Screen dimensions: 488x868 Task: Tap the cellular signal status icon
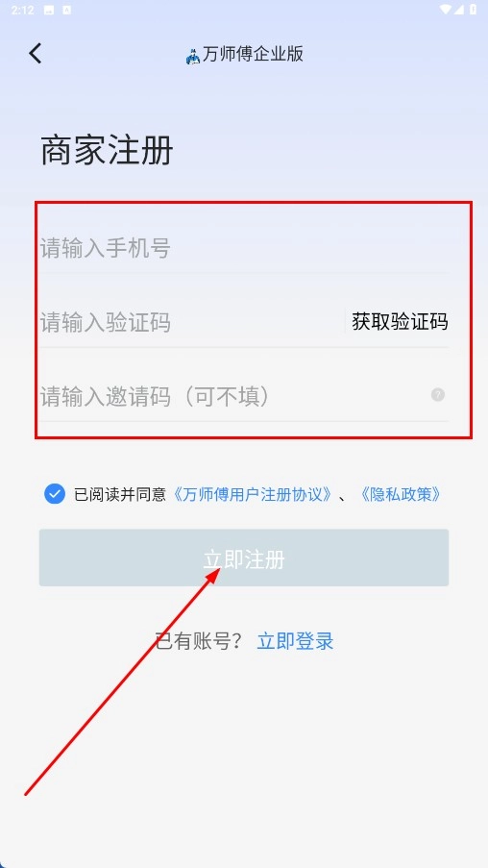tap(458, 10)
